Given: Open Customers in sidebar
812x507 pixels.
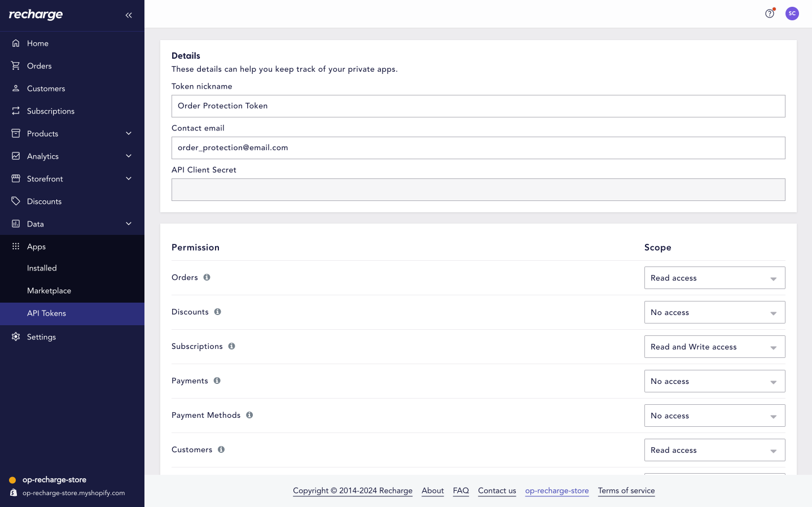Looking at the screenshot, I should (72, 88).
